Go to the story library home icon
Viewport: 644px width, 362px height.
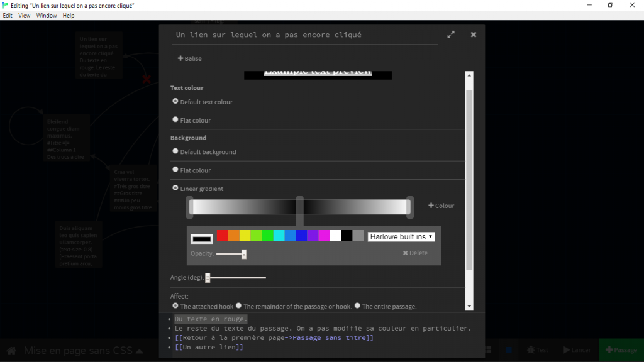tap(11, 351)
